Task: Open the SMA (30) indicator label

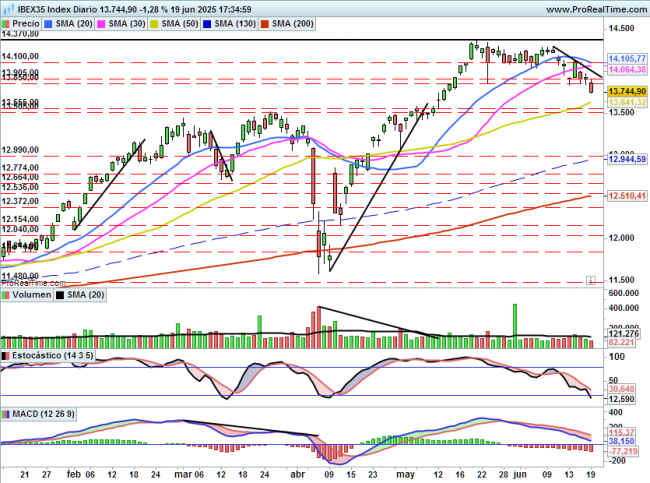Action: click(x=127, y=24)
